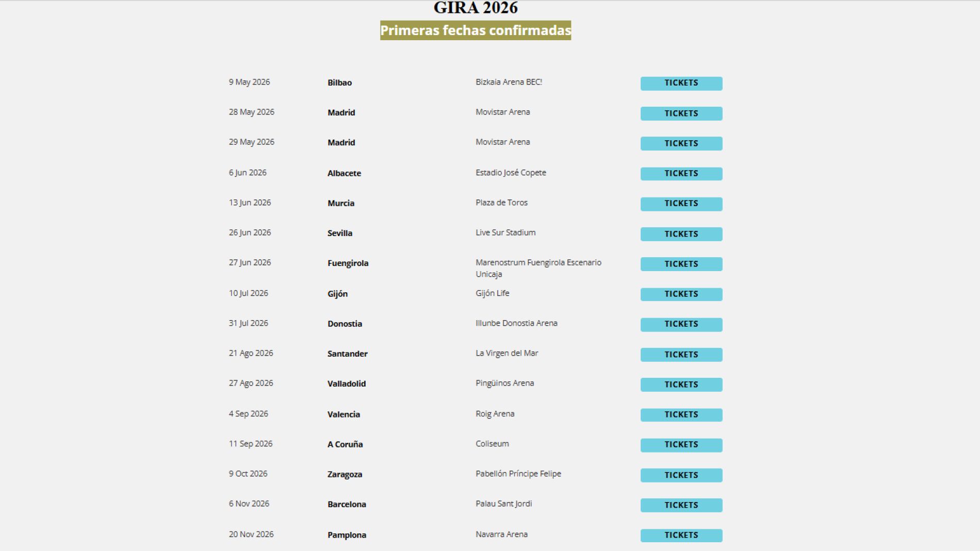980x551 pixels.
Task: Click TICKETS for Fuengirola Marenostrum show
Action: [681, 264]
